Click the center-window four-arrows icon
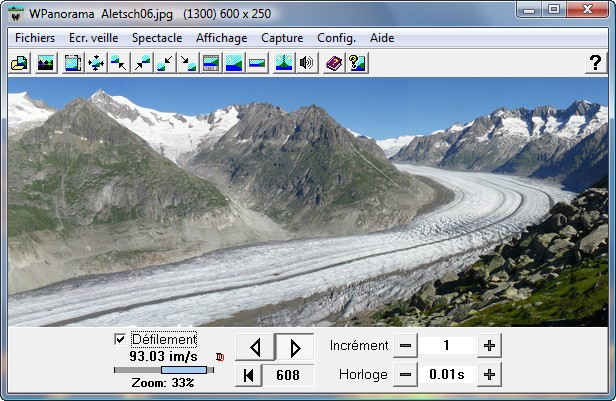Viewport: 616px width, 401px height. [x=96, y=63]
